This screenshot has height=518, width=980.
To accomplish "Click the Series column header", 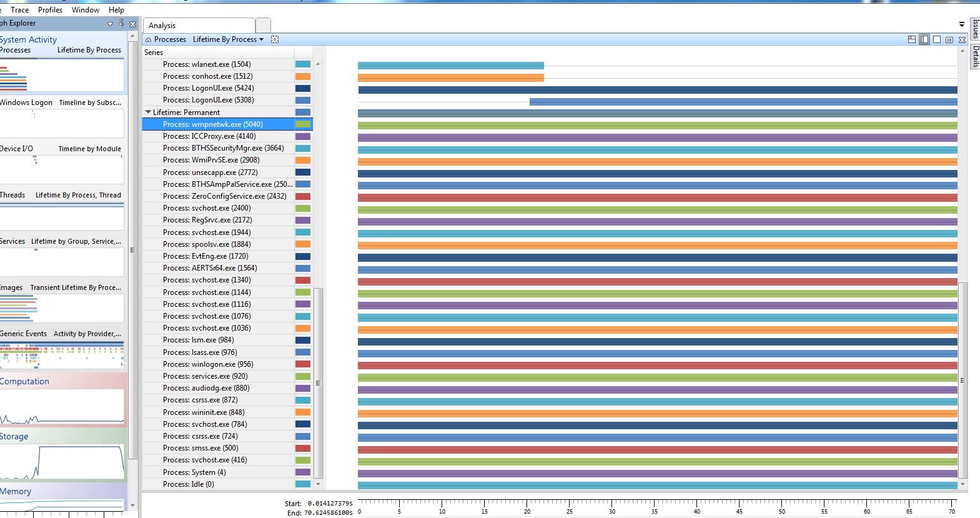I will (218, 52).
